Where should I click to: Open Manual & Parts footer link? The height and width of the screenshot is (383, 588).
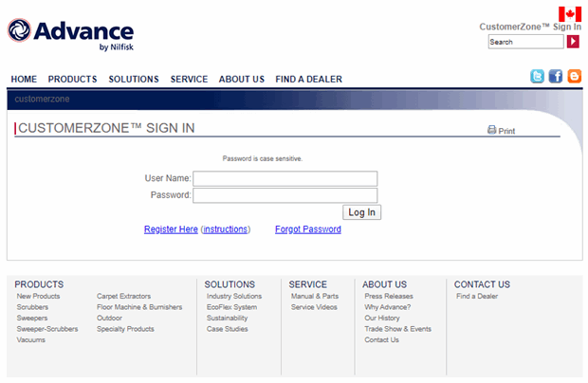pyautogui.click(x=315, y=296)
